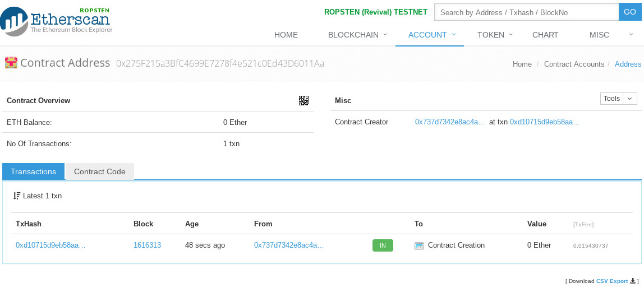The image size is (644, 288).
Task: Click the Contract Creation icon in the To column
Action: (419, 246)
